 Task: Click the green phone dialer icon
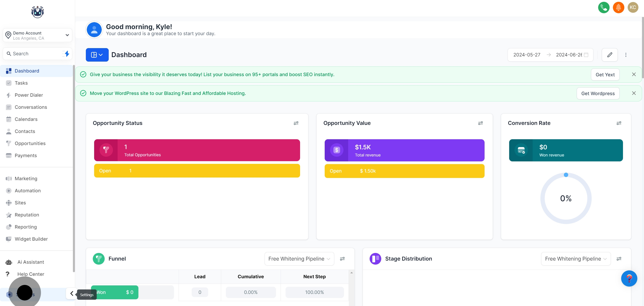click(x=604, y=7)
